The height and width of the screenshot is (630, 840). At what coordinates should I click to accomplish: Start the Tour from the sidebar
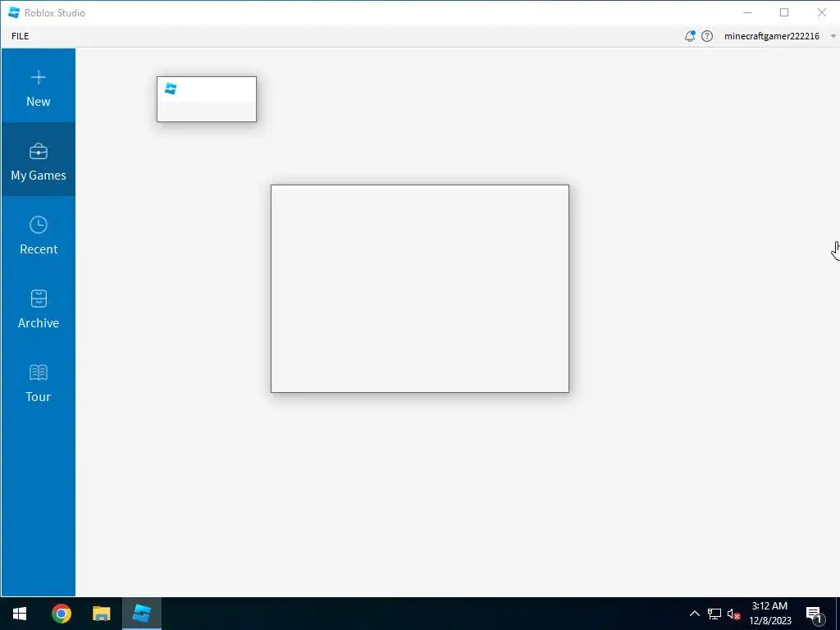[39, 381]
